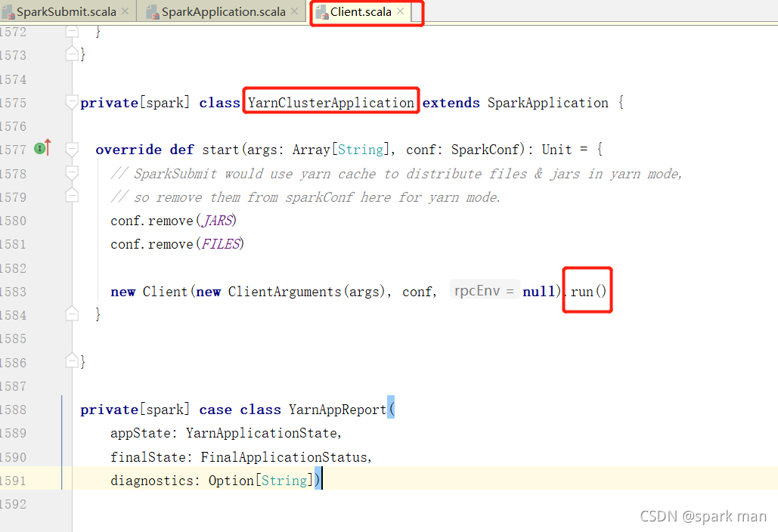Click line number 1575 in the gutter
Viewport: 778px width, 532px height.
(14, 103)
